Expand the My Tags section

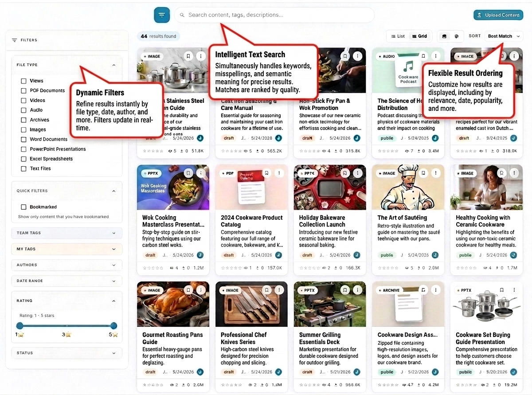click(66, 249)
